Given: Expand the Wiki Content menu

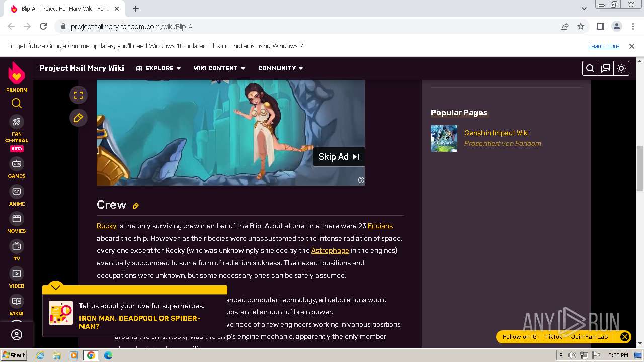Looking at the screenshot, I should point(219,68).
